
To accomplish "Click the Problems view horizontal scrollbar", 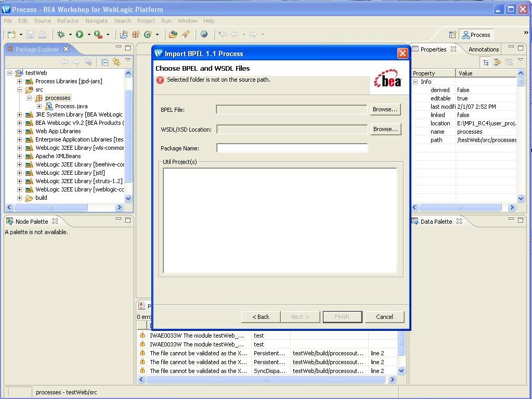I will click(265, 380).
